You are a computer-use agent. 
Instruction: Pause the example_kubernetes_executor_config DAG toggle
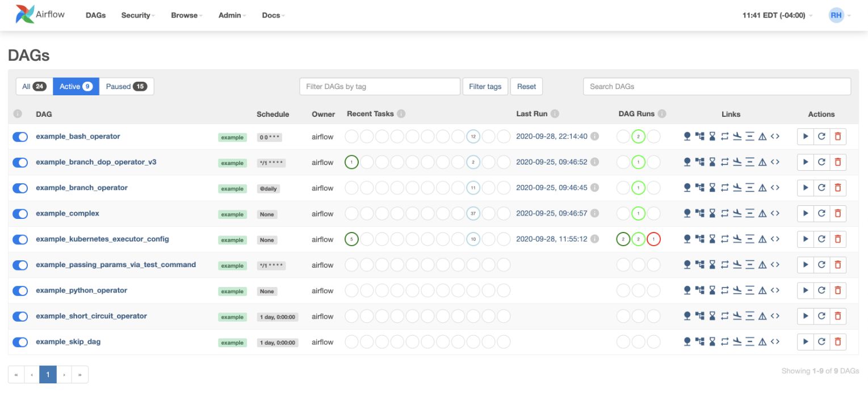click(x=20, y=239)
